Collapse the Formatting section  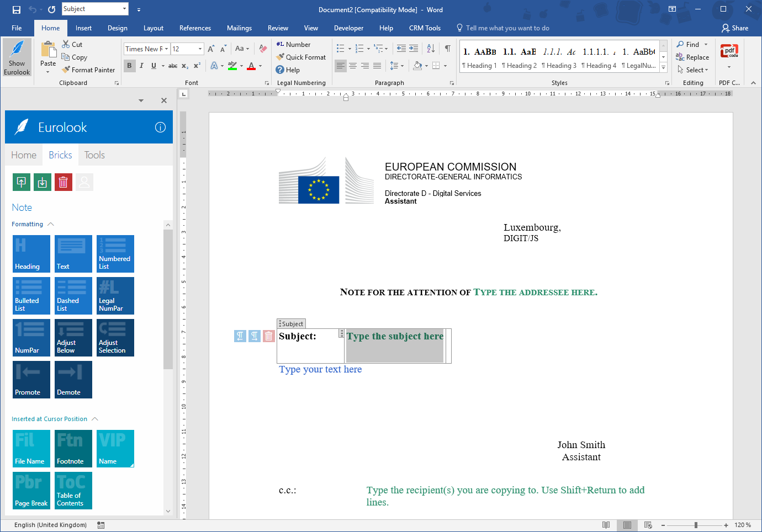(51, 224)
